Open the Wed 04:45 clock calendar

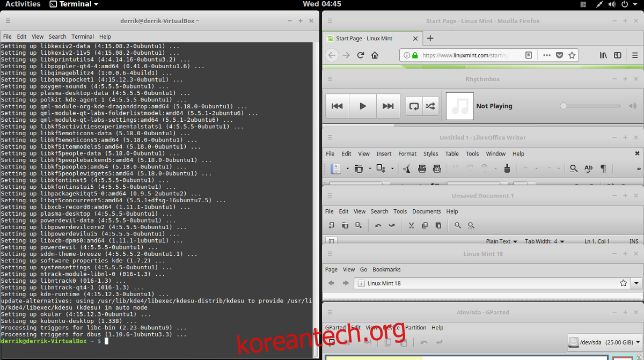(322, 4)
